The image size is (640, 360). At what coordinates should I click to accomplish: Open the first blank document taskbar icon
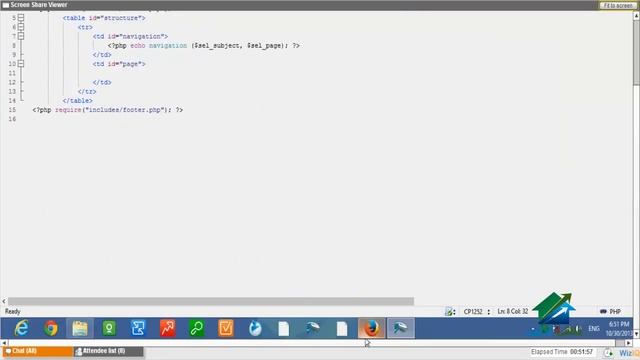284,328
